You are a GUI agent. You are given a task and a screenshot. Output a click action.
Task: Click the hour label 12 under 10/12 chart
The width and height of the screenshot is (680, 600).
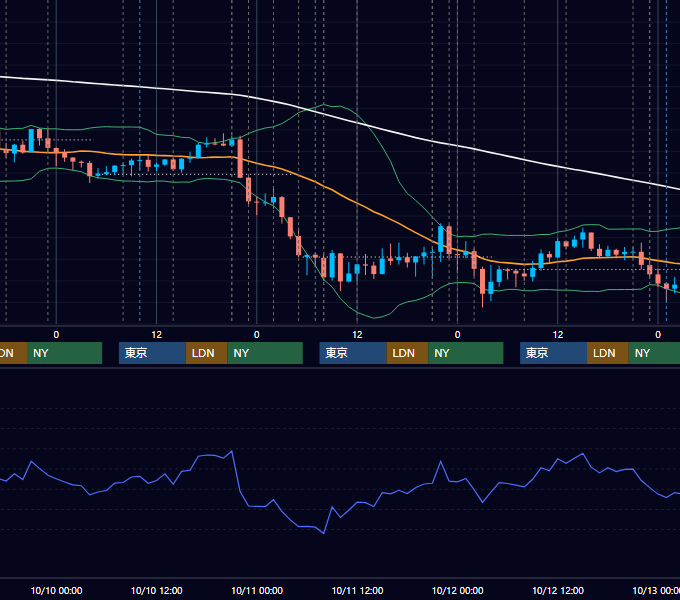(558, 335)
